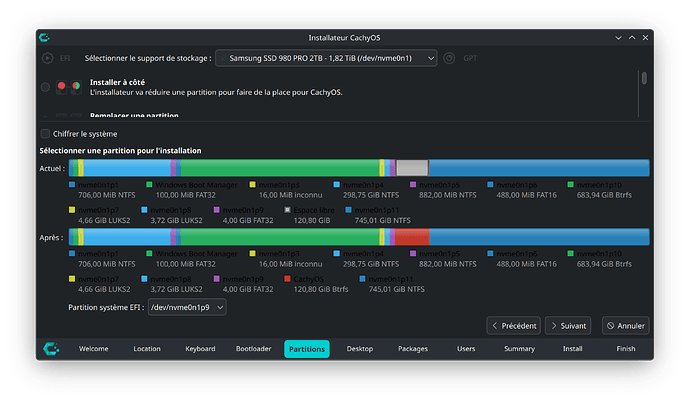Click the GPT partition table icon

tap(450, 59)
